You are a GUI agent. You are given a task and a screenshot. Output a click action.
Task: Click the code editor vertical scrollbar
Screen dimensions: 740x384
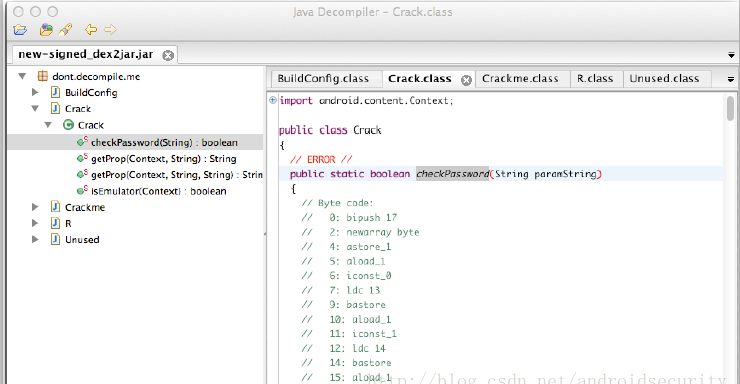click(730, 109)
